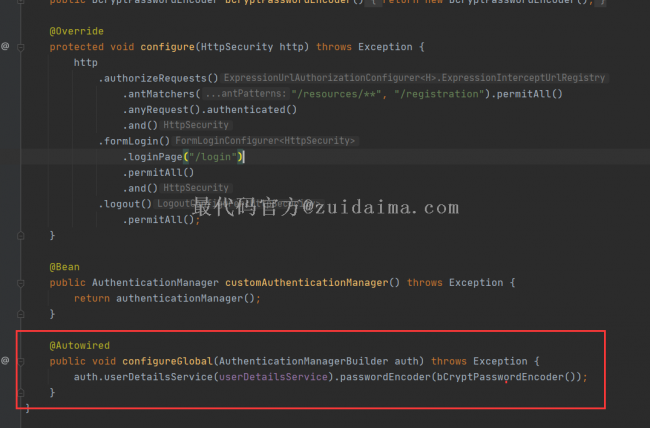Place cursor in the "/login" string
Screen dimensions: 650x428
[214, 157]
